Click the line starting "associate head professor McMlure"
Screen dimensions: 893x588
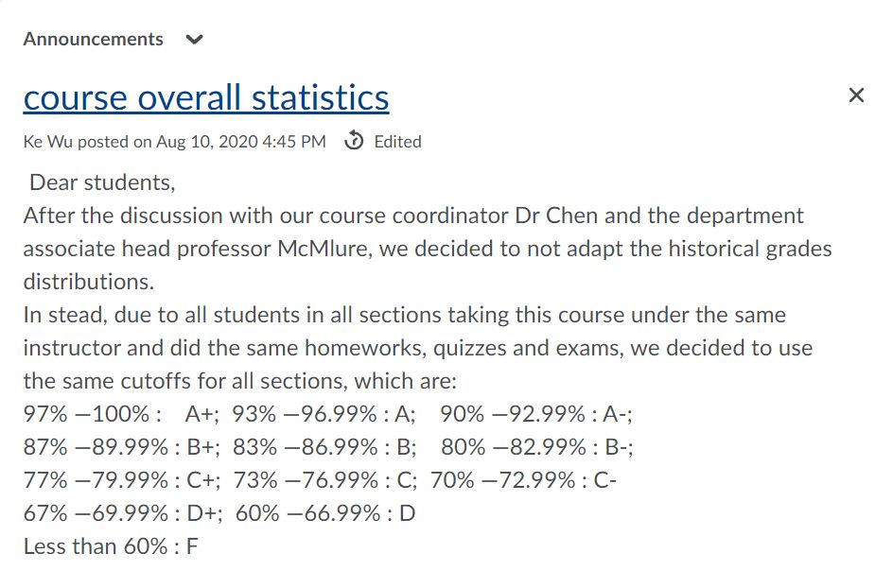tap(428, 250)
